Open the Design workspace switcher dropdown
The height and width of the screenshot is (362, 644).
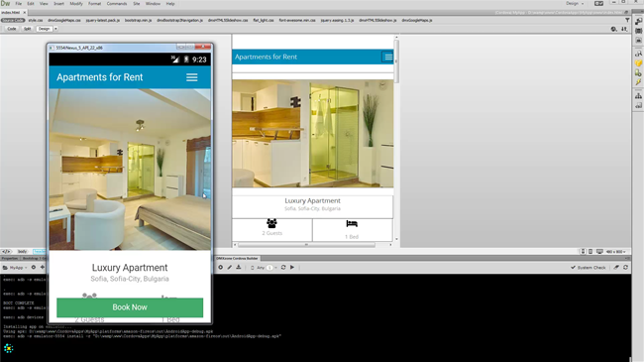tap(575, 3)
